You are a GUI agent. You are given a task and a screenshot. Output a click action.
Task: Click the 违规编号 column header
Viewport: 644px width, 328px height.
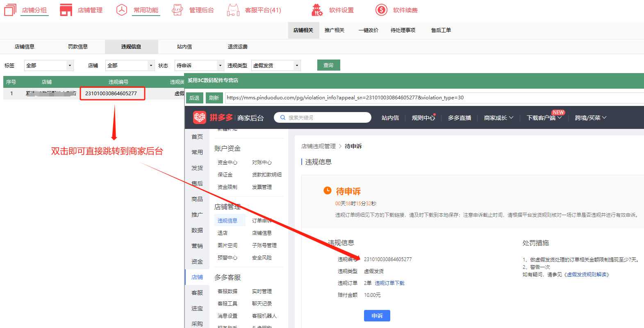(118, 82)
